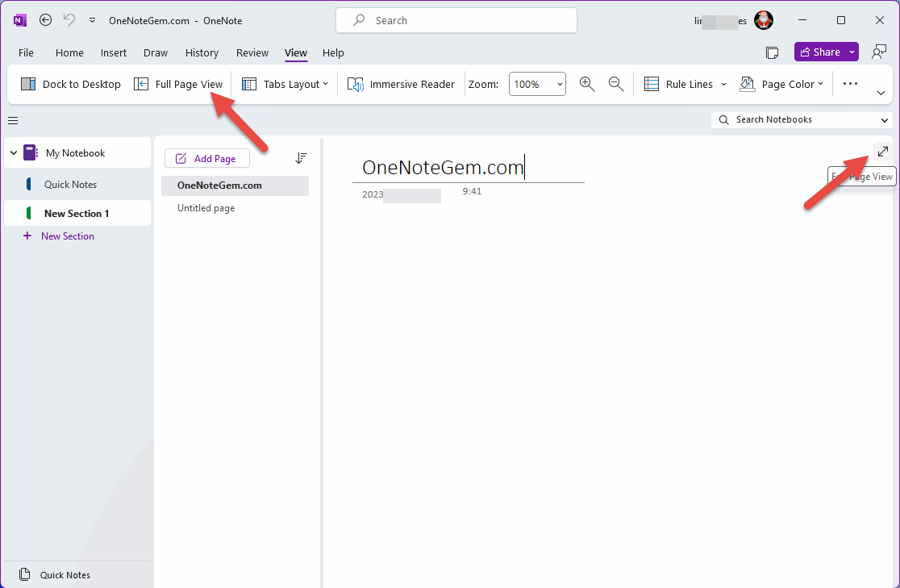Image resolution: width=900 pixels, height=588 pixels.
Task: Toggle Dock to Desktop mode
Action: pos(69,84)
